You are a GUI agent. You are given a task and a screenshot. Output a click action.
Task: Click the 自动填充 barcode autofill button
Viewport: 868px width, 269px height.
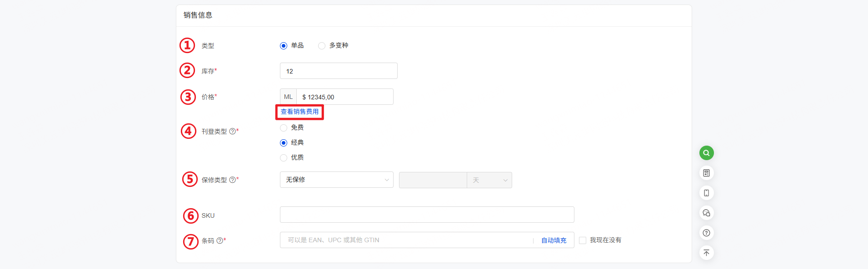tap(553, 240)
